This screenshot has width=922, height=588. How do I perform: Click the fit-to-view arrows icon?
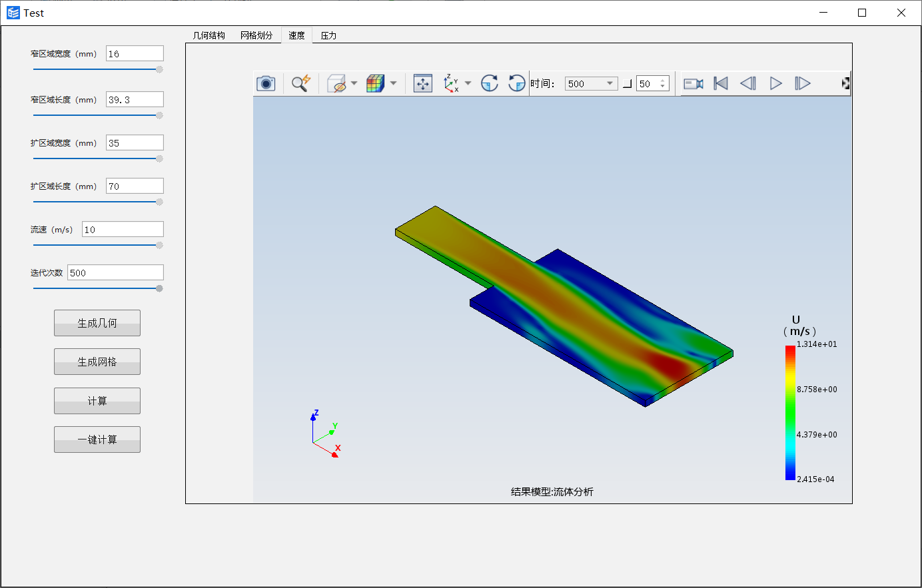423,83
